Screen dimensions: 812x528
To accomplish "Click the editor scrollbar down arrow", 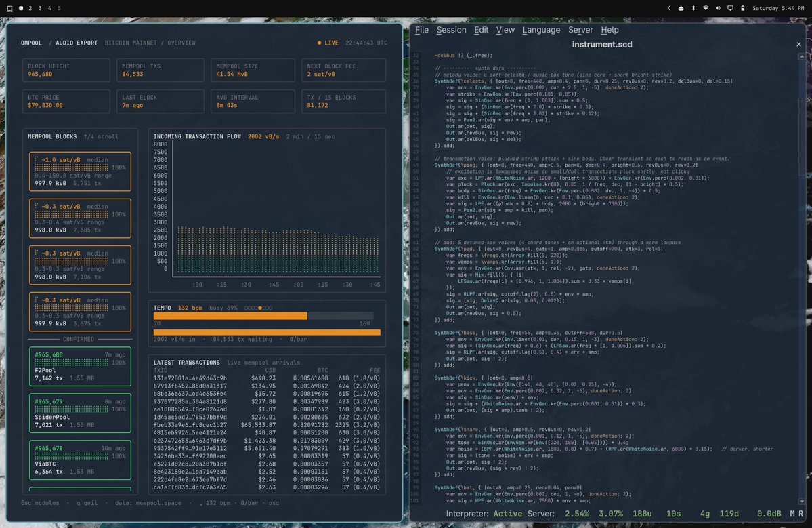I will (x=802, y=501).
